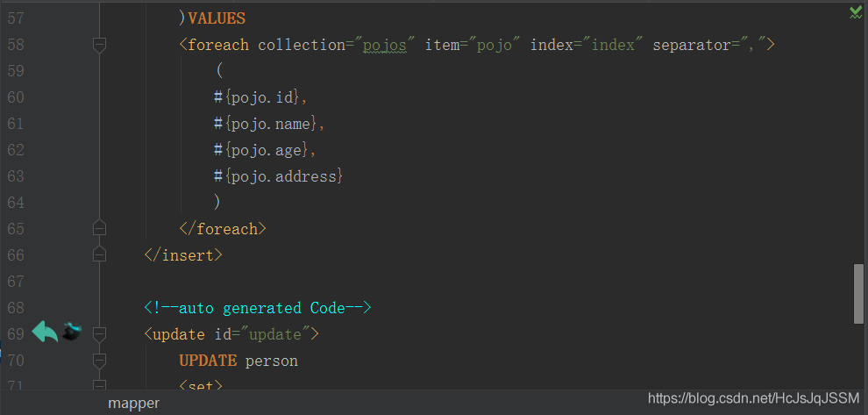Image resolution: width=868 pixels, height=415 pixels.
Task: Click the fold marker beside closing insert tag
Action: tap(99, 255)
